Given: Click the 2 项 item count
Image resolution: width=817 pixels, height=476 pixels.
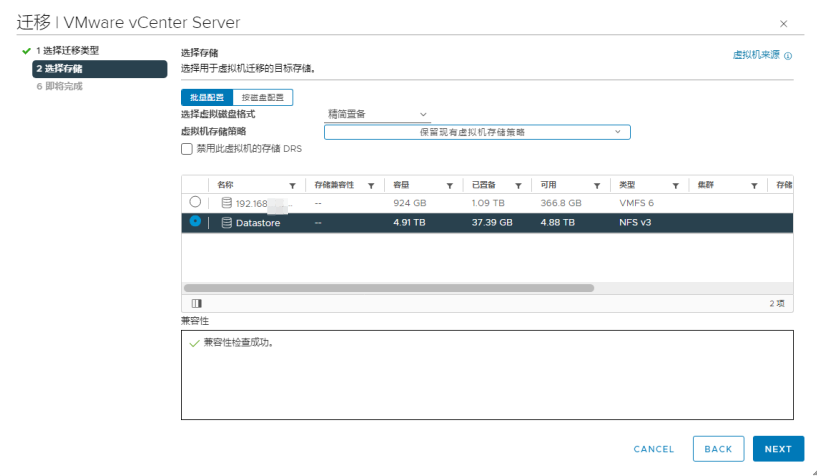Looking at the screenshot, I should pyautogui.click(x=777, y=304).
